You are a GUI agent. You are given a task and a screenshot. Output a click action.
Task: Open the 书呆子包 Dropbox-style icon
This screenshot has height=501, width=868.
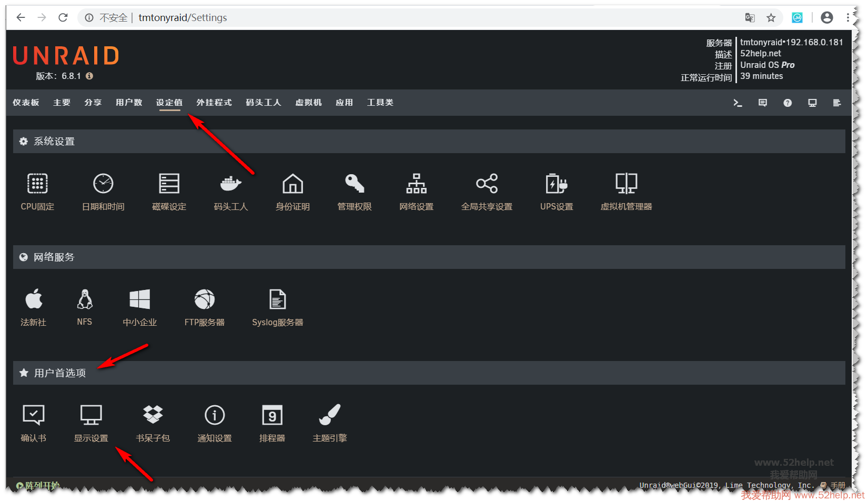tap(153, 415)
